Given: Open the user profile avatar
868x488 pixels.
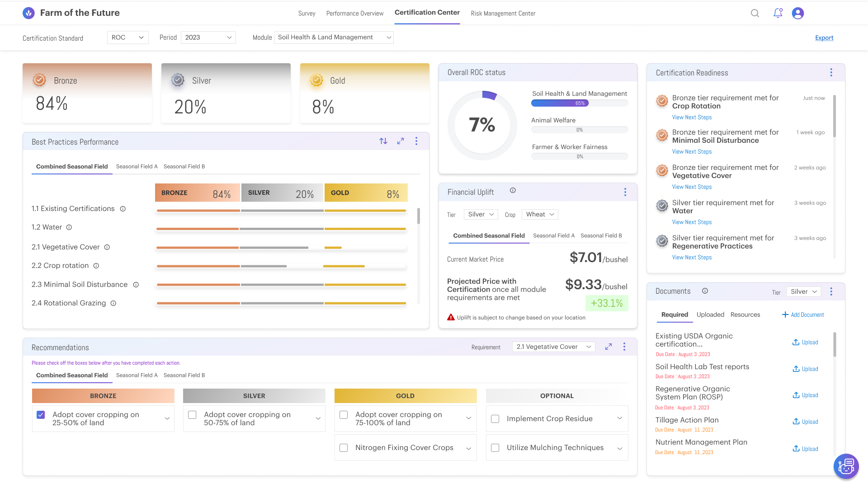Looking at the screenshot, I should (x=797, y=13).
